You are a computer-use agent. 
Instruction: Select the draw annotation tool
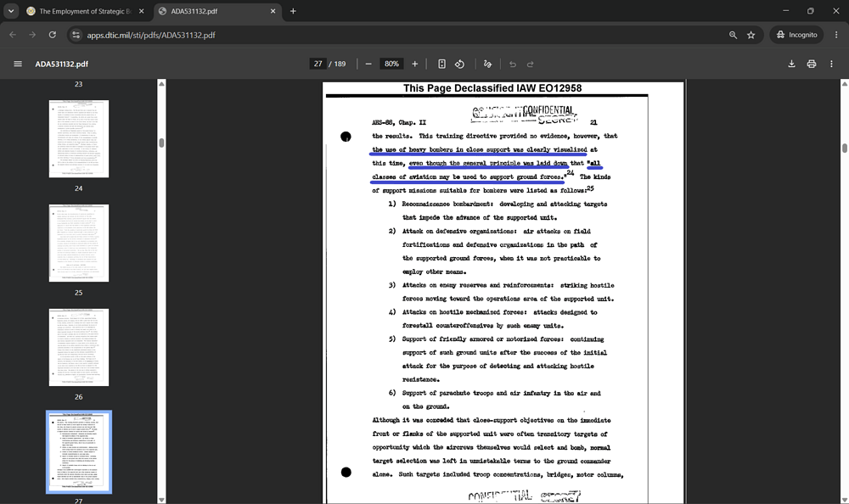pos(487,64)
